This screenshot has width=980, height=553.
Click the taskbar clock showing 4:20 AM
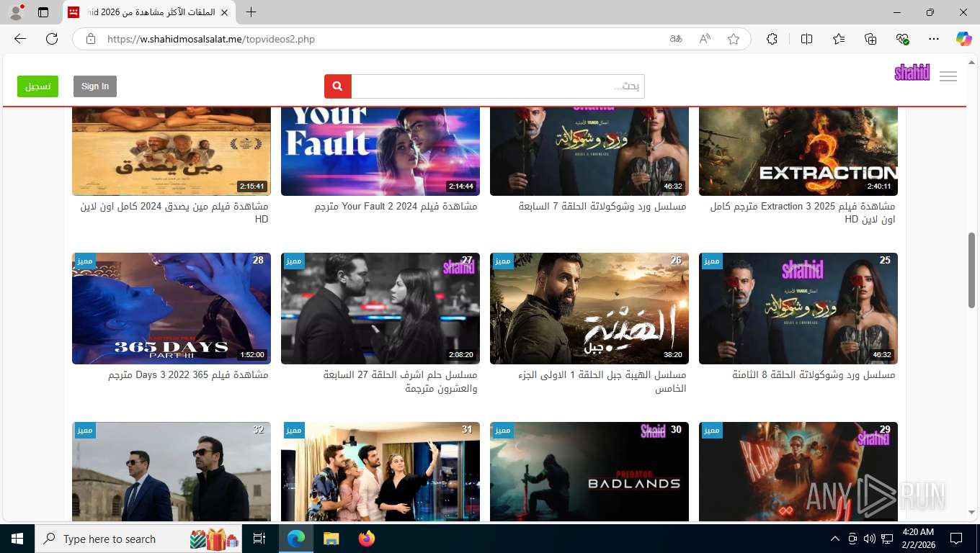coord(918,539)
